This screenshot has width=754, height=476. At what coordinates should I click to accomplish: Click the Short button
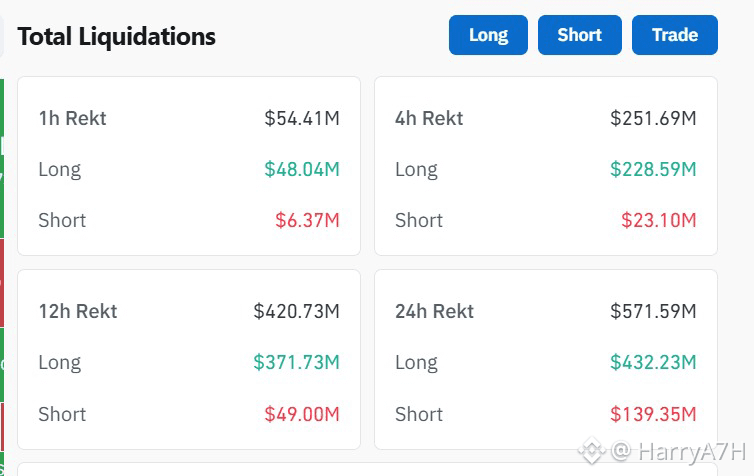point(579,35)
